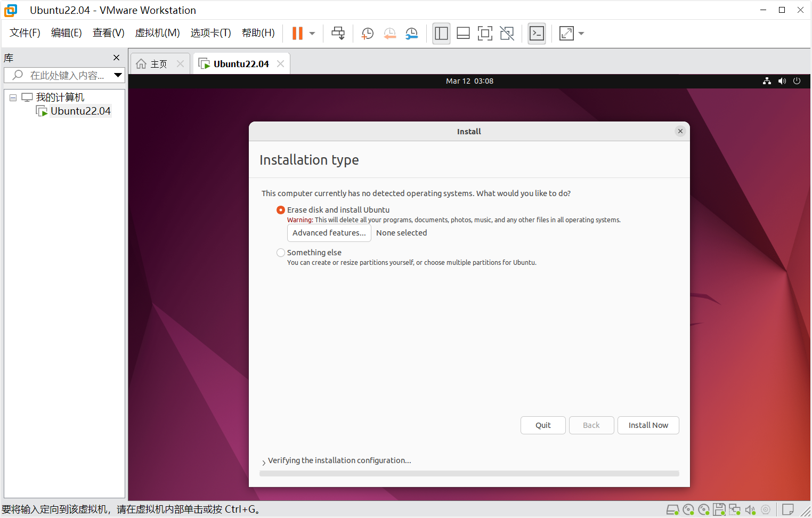Viewport: 812px width, 518px height.
Task: Toggle the library sidebar panel view
Action: 441,34
